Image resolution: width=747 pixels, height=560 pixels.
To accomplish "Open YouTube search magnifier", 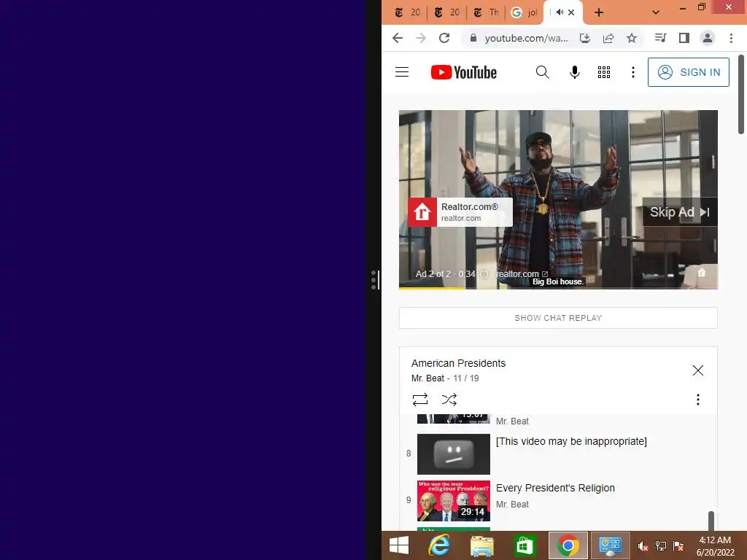I will pyautogui.click(x=542, y=72).
